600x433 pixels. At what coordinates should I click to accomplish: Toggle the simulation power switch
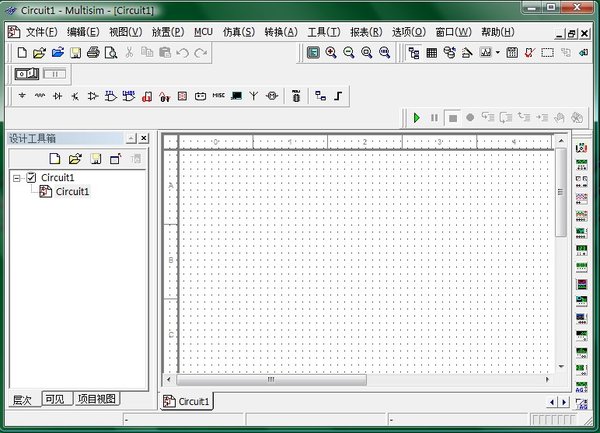26,73
